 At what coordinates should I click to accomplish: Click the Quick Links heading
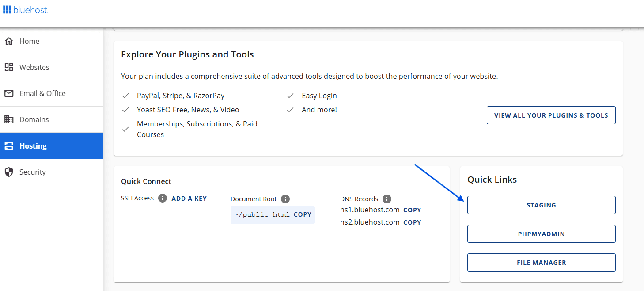click(x=492, y=180)
